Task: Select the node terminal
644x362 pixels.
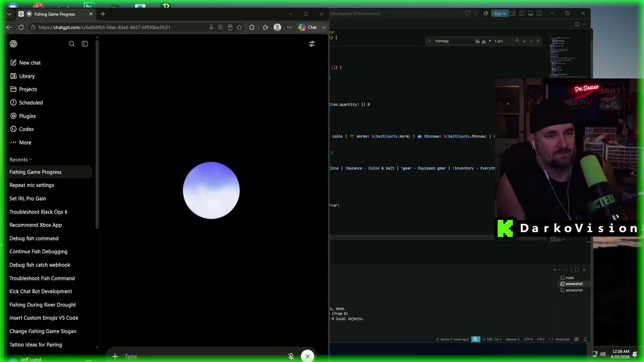Action: (x=570, y=278)
